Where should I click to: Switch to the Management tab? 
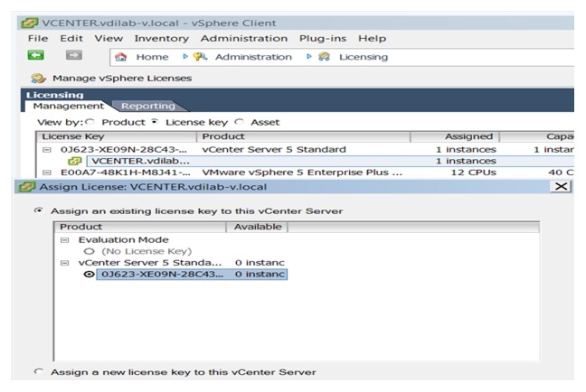pos(69,106)
